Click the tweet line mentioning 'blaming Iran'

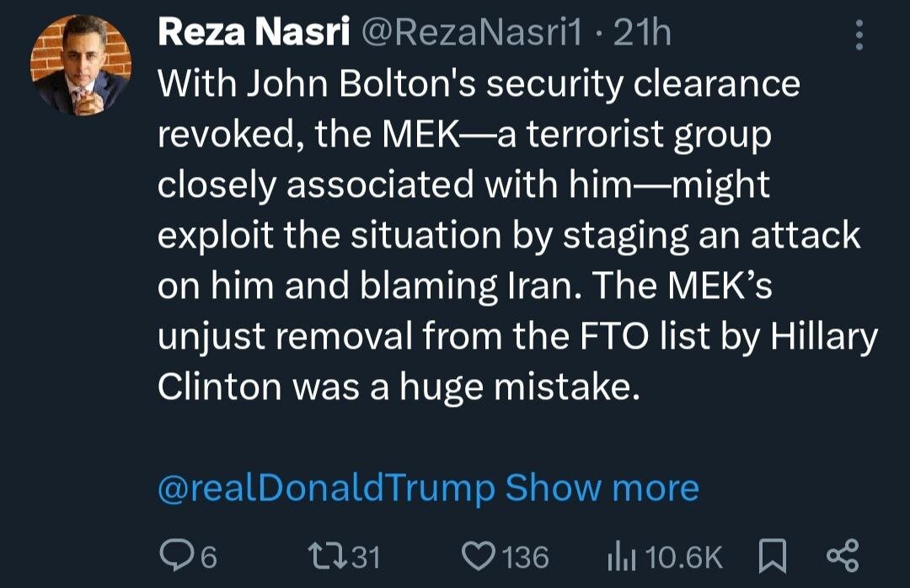tap(464, 285)
